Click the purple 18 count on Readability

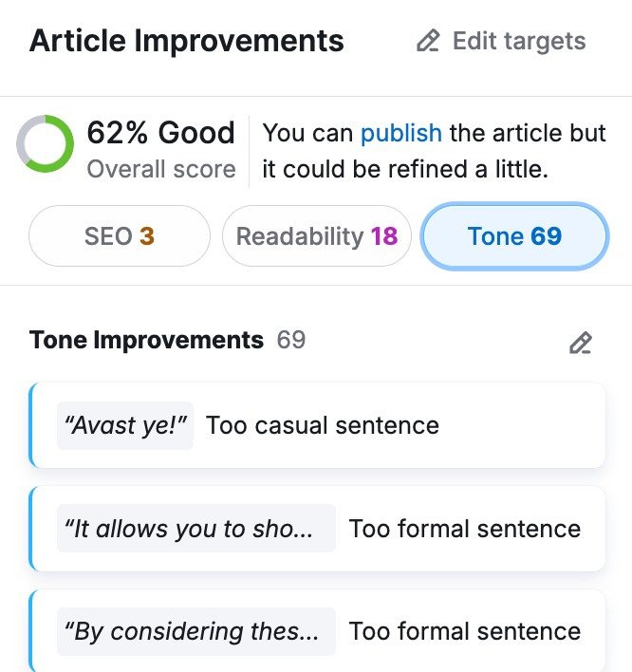pos(384,235)
